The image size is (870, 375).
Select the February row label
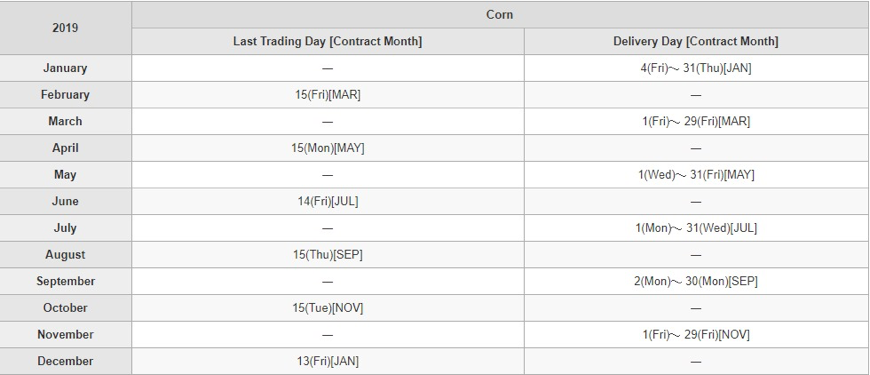pos(65,95)
